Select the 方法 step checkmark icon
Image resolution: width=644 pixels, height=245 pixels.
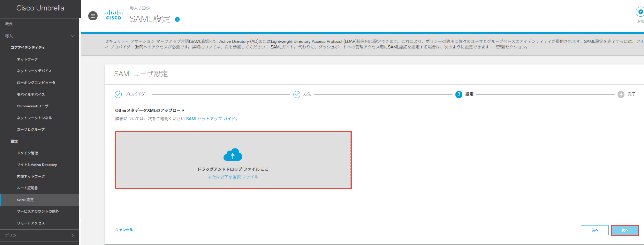coord(297,94)
